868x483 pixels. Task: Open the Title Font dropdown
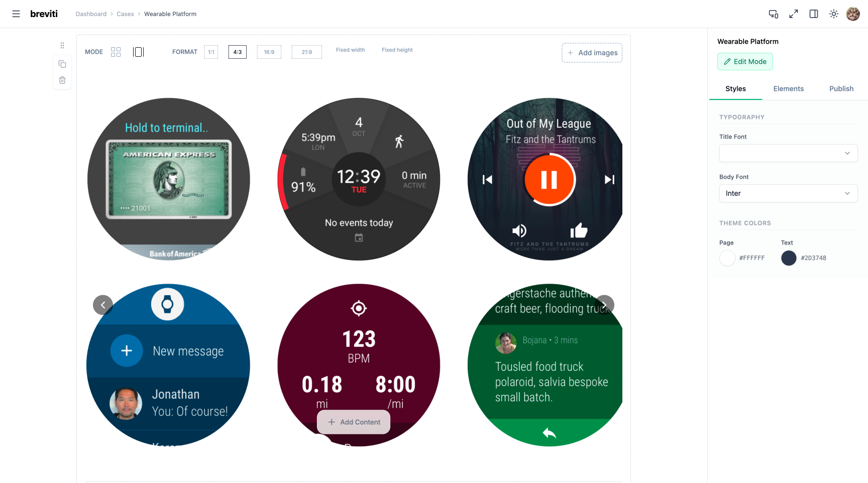click(789, 153)
